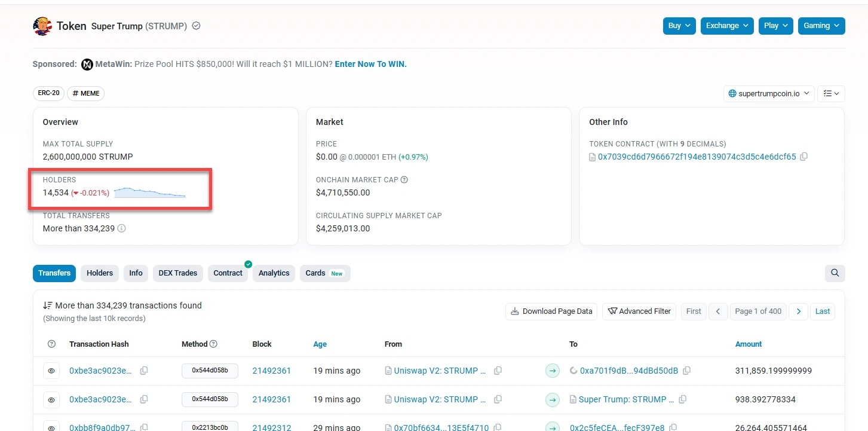This screenshot has width=868, height=431.
Task: Open the list options dropdown
Action: [830, 93]
